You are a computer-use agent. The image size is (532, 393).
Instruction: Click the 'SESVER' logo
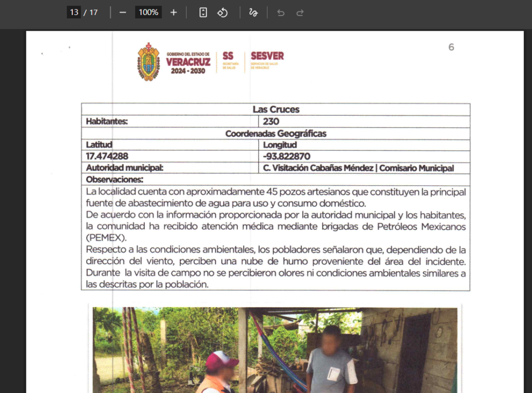(x=268, y=60)
